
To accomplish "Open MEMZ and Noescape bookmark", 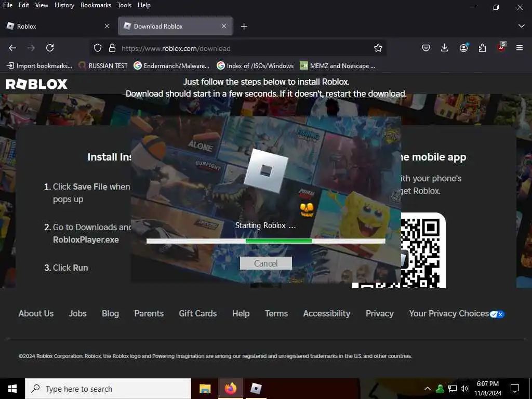I will point(338,66).
